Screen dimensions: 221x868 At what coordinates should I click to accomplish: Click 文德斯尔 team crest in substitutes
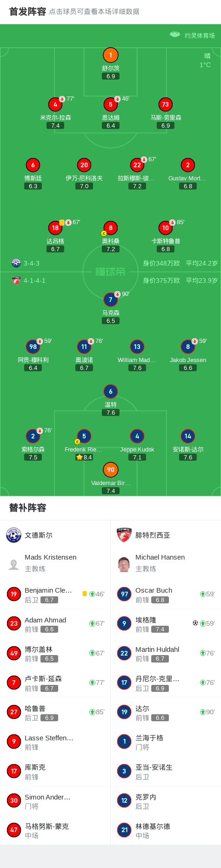pyautogui.click(x=14, y=535)
